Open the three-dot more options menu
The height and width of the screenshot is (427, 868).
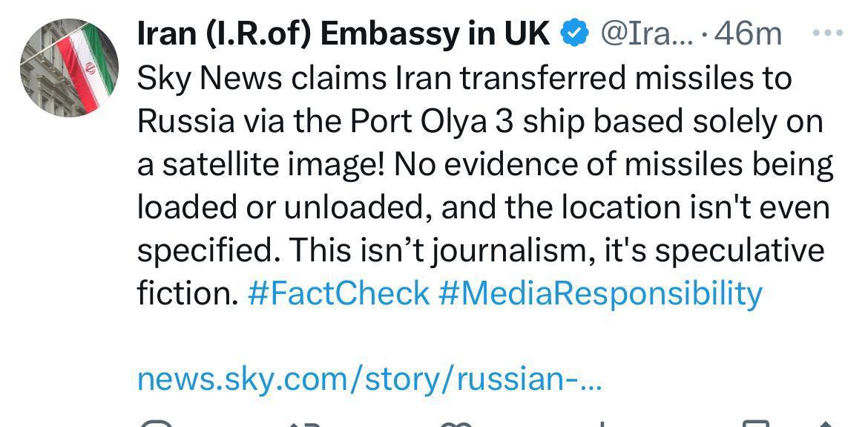click(828, 33)
